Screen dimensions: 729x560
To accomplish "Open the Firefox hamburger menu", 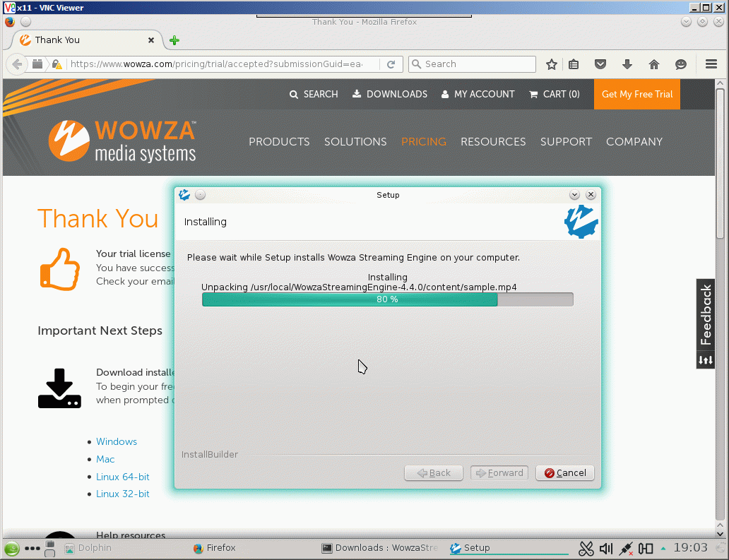I will (711, 64).
